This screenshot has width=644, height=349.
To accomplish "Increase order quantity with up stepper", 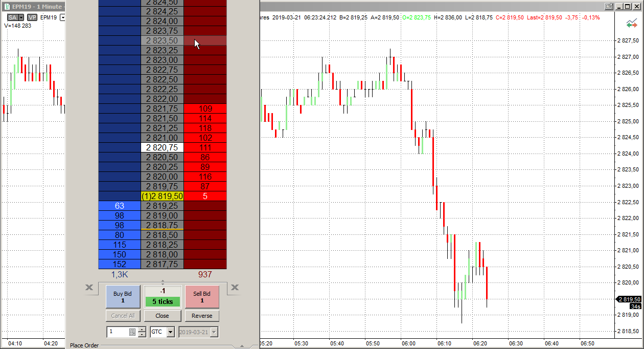I will pos(142,330).
